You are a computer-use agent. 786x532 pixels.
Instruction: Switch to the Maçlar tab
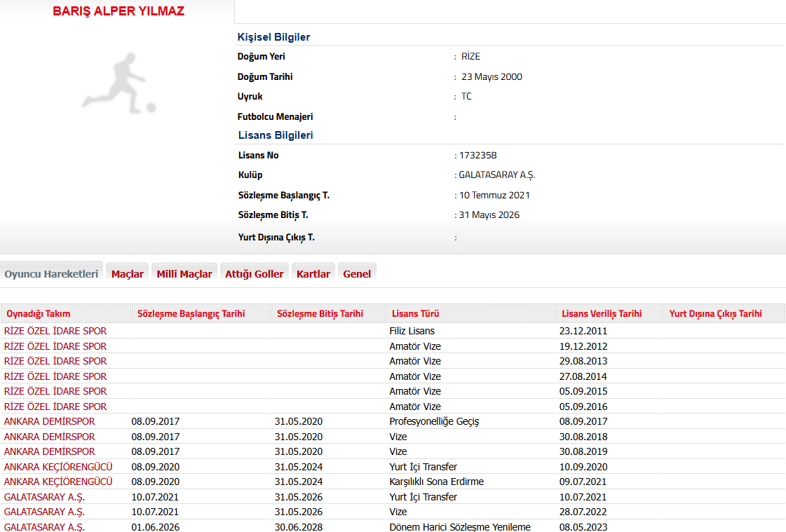coord(127,274)
